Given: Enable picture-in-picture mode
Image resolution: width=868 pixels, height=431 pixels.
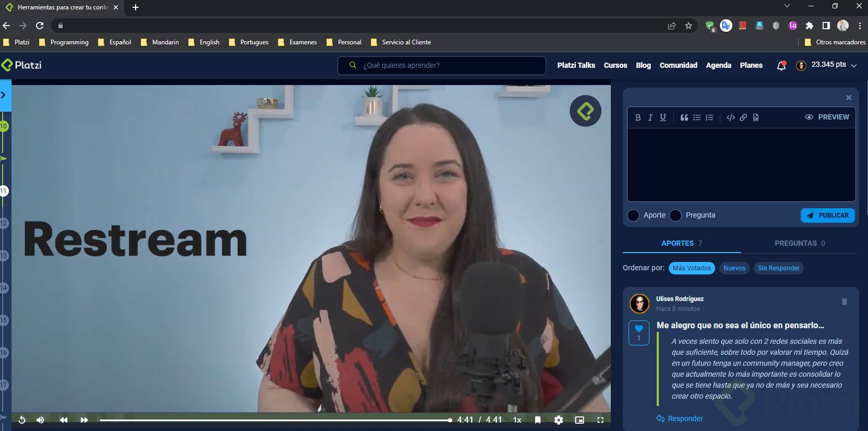Looking at the screenshot, I should coord(580,420).
